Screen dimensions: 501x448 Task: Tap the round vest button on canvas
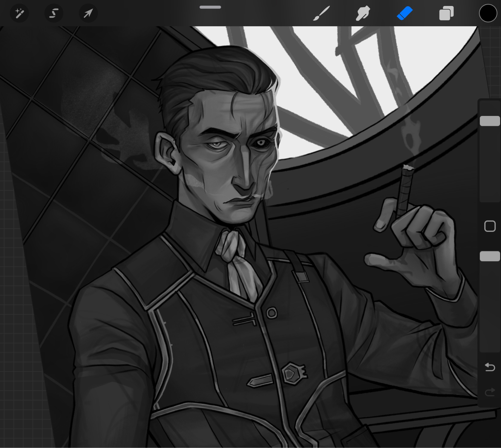(x=272, y=313)
